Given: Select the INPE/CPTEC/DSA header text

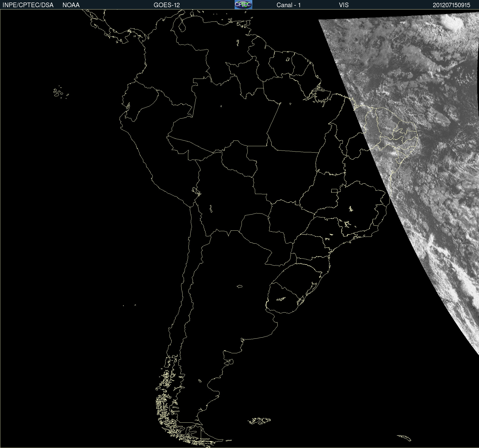Looking at the screenshot, I should tap(28, 5).
